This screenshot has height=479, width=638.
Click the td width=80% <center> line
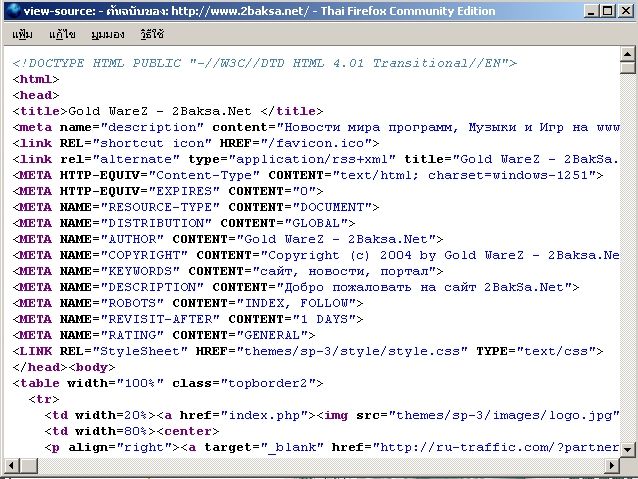(x=131, y=431)
